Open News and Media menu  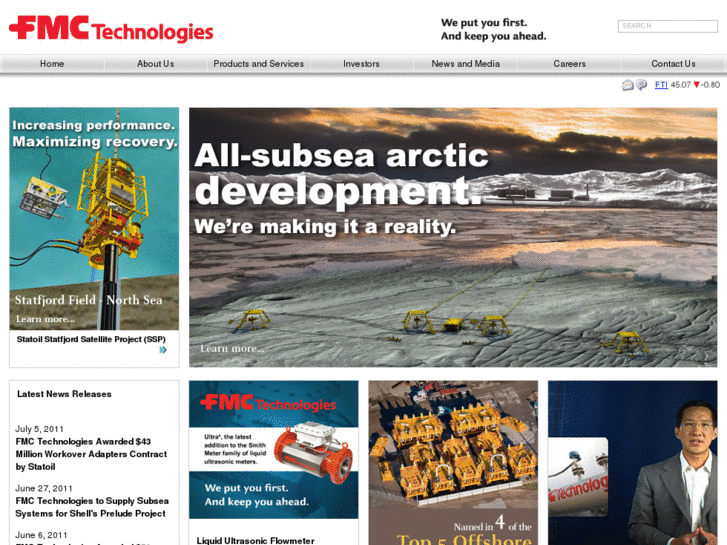point(466,64)
